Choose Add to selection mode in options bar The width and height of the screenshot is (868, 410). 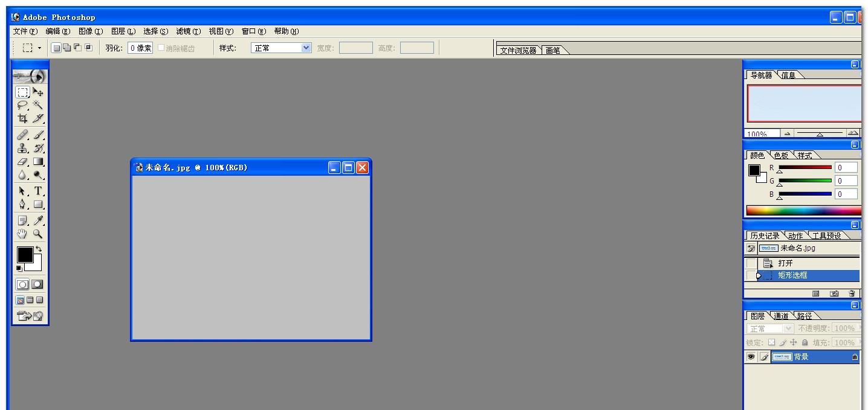(66, 48)
